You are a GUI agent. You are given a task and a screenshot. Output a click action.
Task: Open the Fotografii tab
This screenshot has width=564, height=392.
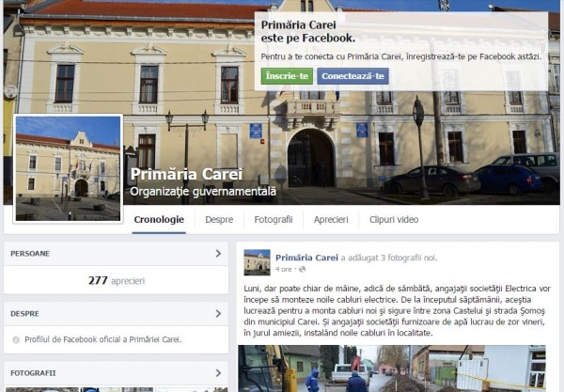pos(274,219)
